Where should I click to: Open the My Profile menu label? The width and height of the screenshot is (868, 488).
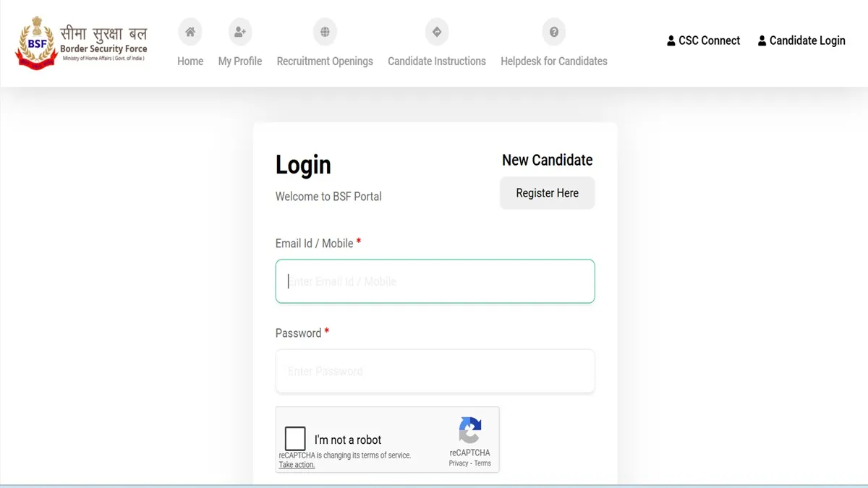click(240, 61)
